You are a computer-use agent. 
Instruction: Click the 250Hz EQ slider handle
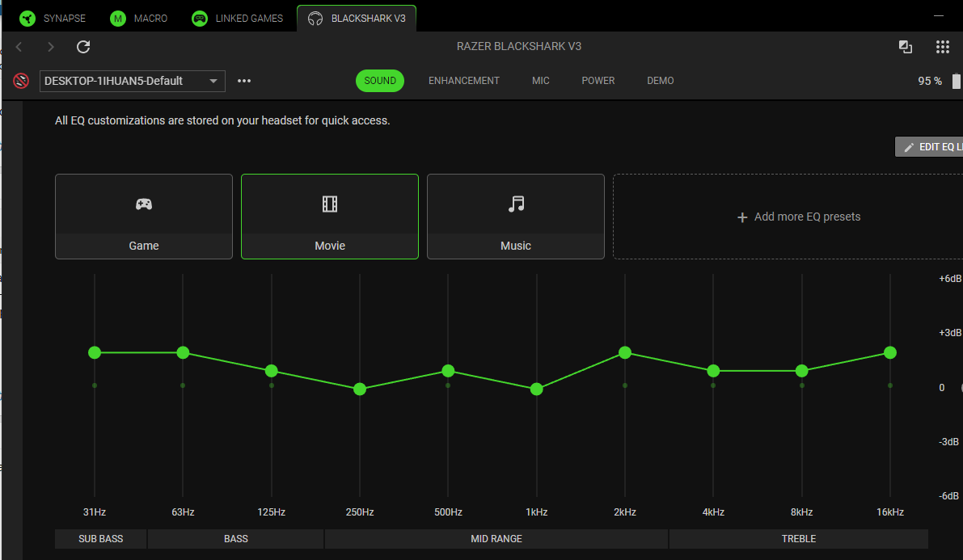tap(360, 389)
